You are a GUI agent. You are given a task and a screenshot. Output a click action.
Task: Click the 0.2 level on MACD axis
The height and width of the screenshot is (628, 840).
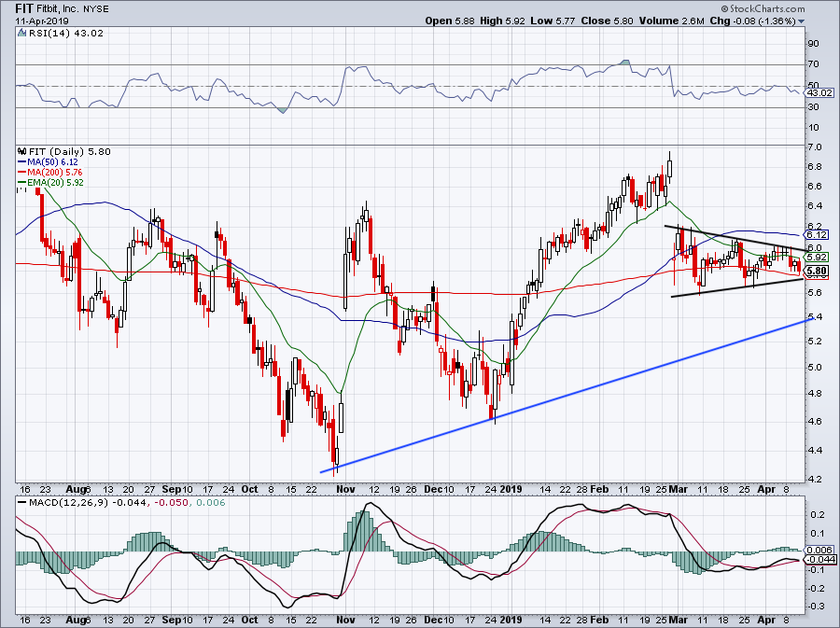point(818,514)
